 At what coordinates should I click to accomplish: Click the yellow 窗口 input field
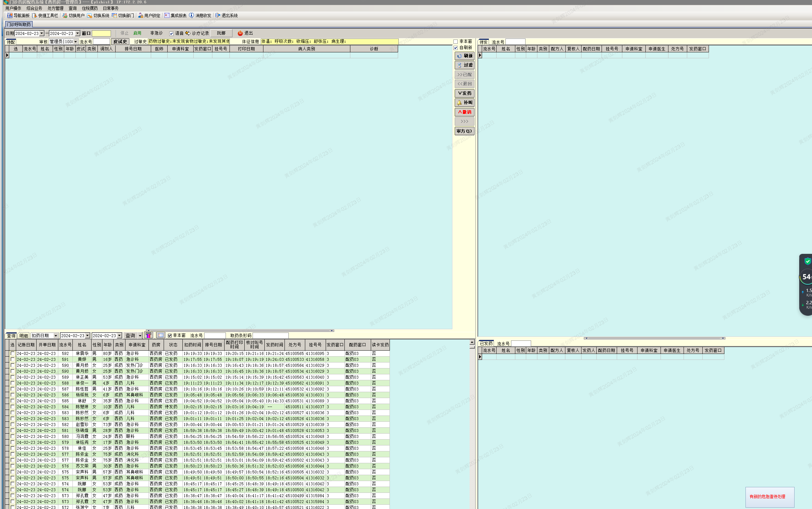point(101,33)
